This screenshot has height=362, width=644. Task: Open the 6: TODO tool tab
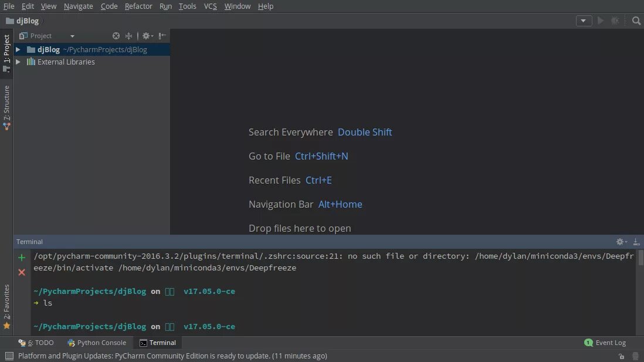point(36,343)
